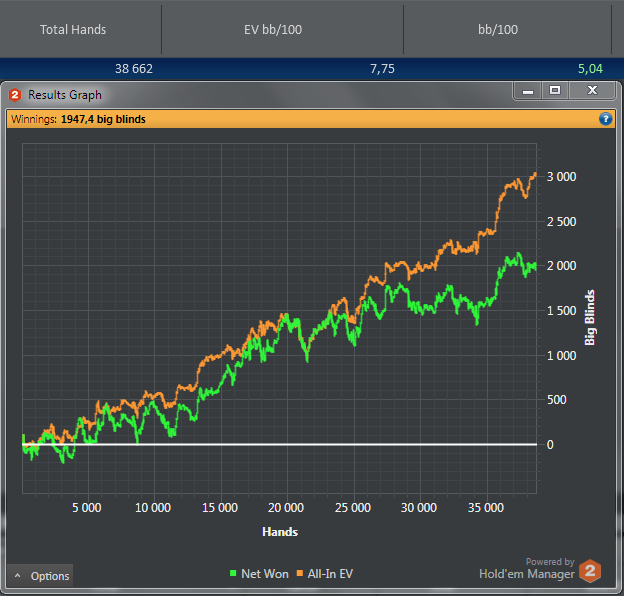Click the 1 500 y-axis label
The width and height of the screenshot is (624, 596).
[561, 311]
